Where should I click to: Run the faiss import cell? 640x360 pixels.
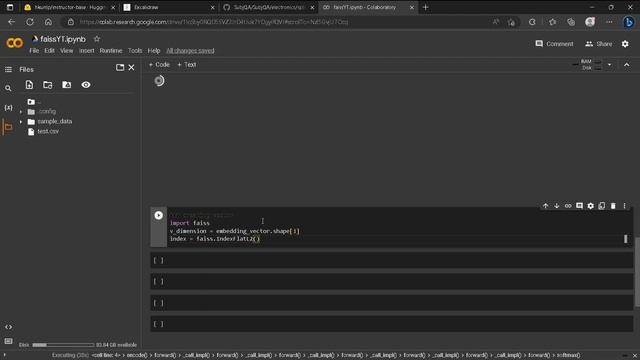158,216
